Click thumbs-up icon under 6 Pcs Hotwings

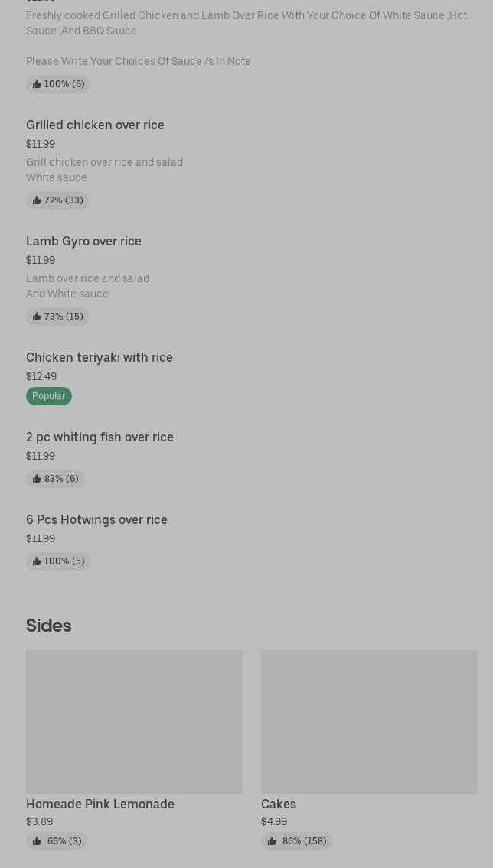[37, 561]
